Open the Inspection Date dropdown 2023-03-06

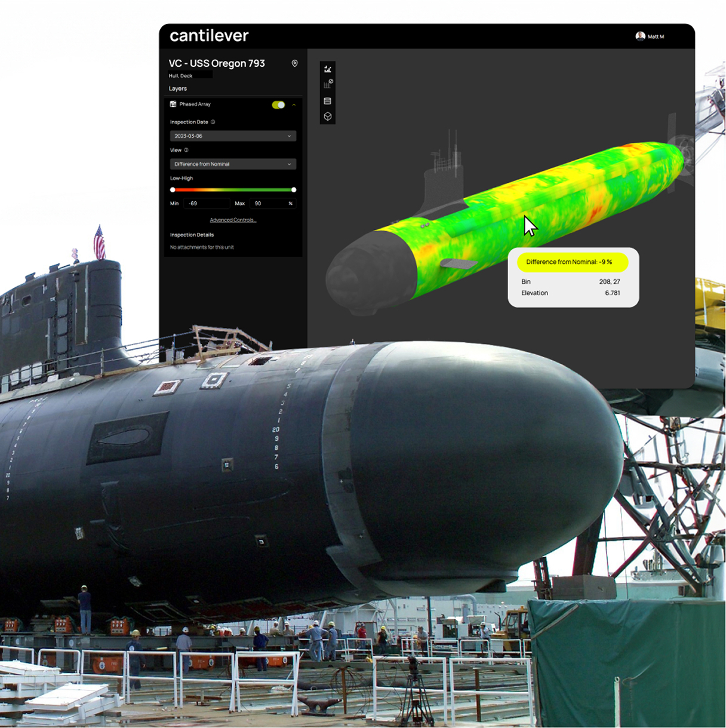pyautogui.click(x=233, y=136)
